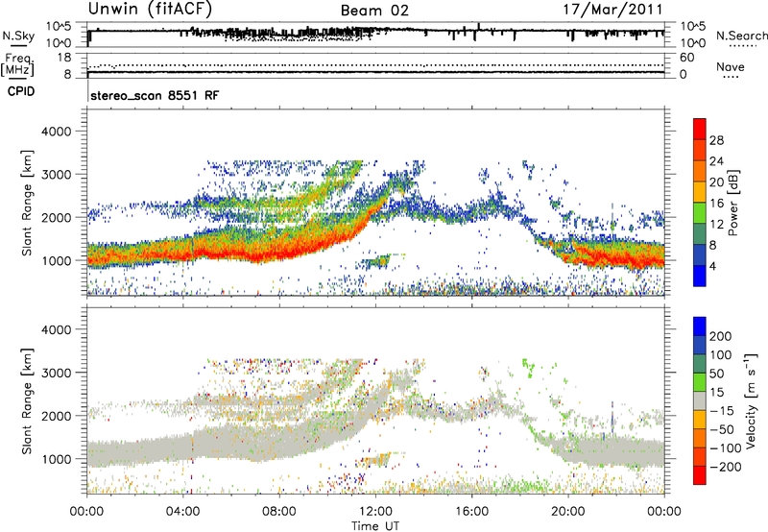Click the velocity panel 'Slant Range [km]' label

click(x=27, y=400)
